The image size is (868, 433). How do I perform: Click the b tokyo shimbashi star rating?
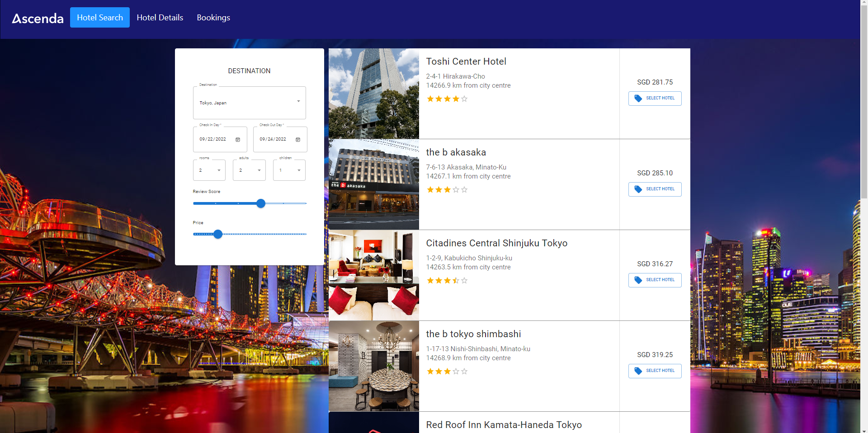point(447,372)
